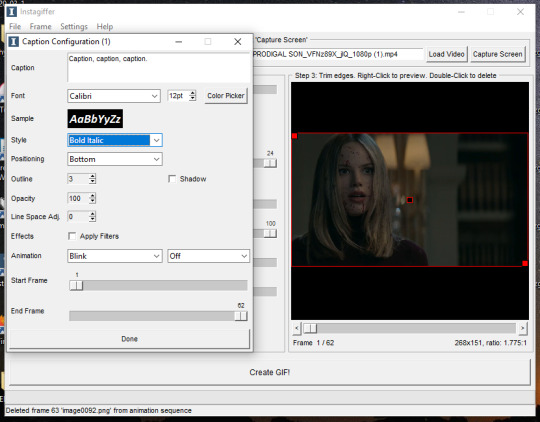540x422 pixels.
Task: Click the End Frame slider handle
Action: pos(241,316)
